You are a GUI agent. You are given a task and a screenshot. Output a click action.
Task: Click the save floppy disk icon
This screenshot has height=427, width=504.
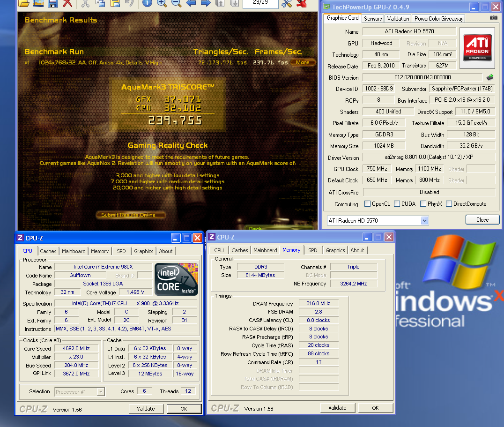tap(53, 3)
